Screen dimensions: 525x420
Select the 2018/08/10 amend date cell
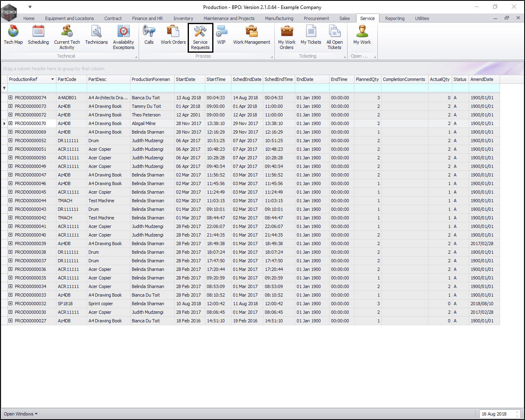click(x=485, y=304)
